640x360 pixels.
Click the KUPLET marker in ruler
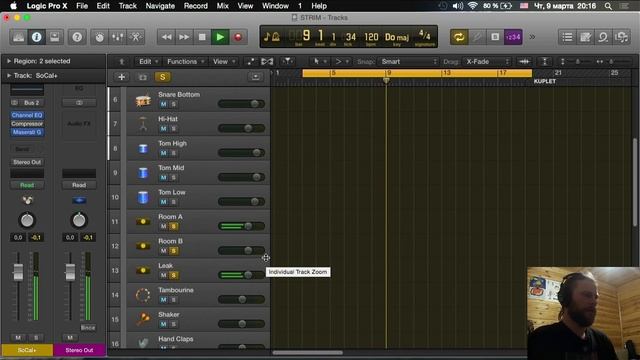[545, 81]
